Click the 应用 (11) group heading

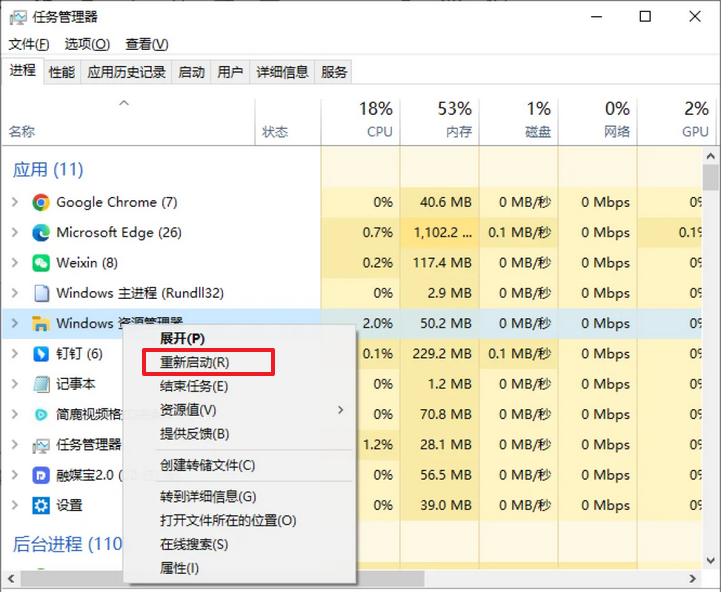[48, 170]
